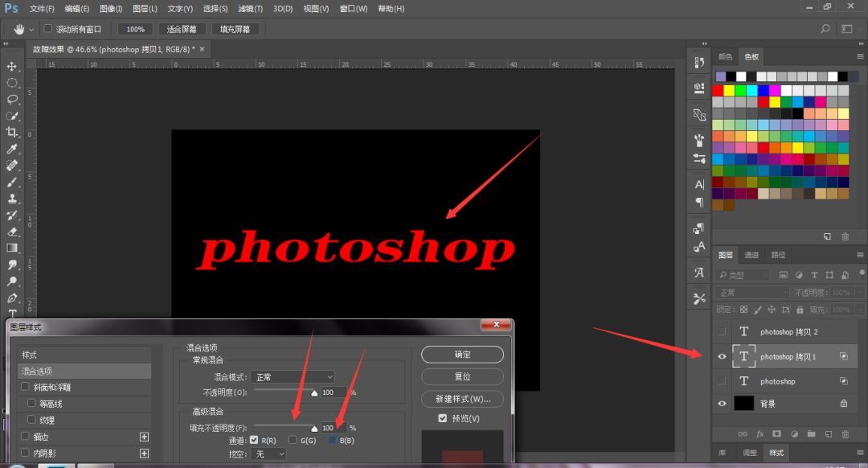Enable the G(G) channel checkbox
Screen dimensions: 868x468
(x=293, y=440)
